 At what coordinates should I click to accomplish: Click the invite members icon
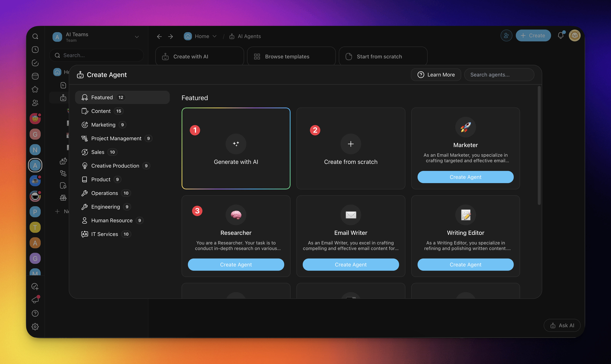tap(506, 35)
